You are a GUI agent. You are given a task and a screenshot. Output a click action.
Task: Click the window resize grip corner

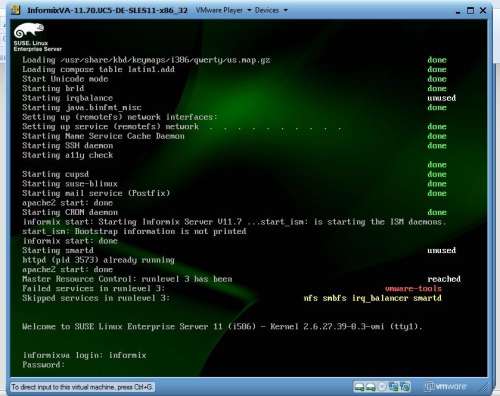click(x=484, y=388)
